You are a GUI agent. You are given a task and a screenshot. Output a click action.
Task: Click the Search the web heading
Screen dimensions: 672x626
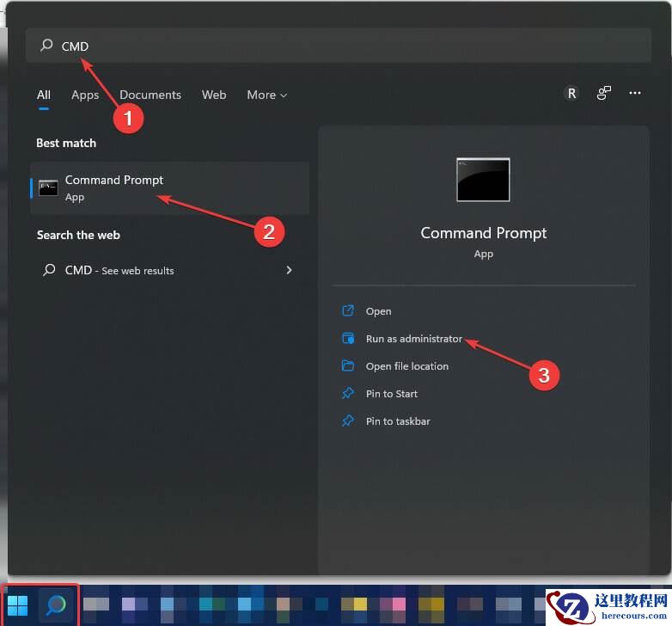(x=78, y=235)
